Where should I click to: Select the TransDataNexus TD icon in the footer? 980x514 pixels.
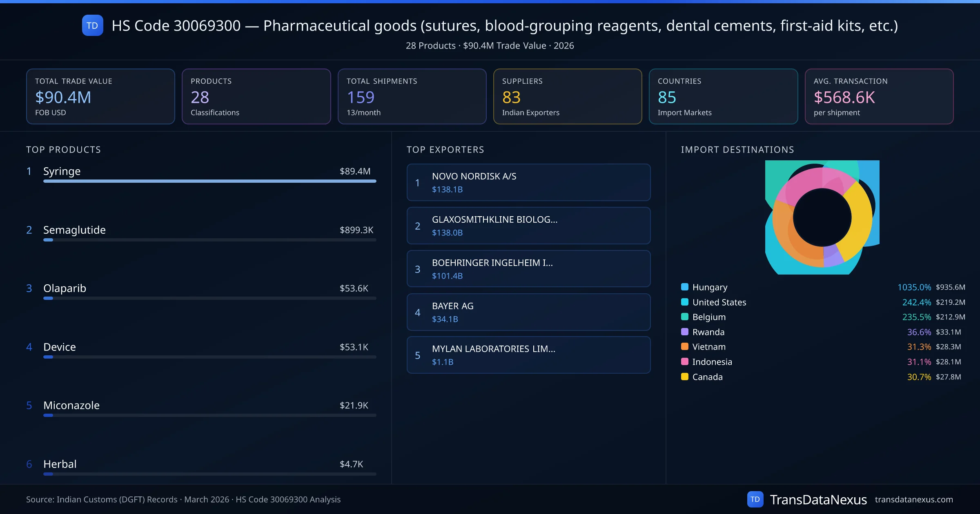pyautogui.click(x=756, y=499)
